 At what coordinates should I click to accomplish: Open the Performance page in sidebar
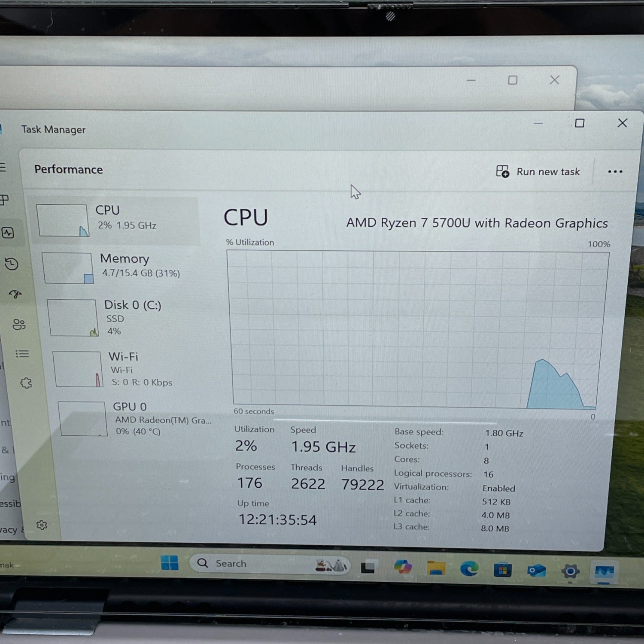(8, 233)
